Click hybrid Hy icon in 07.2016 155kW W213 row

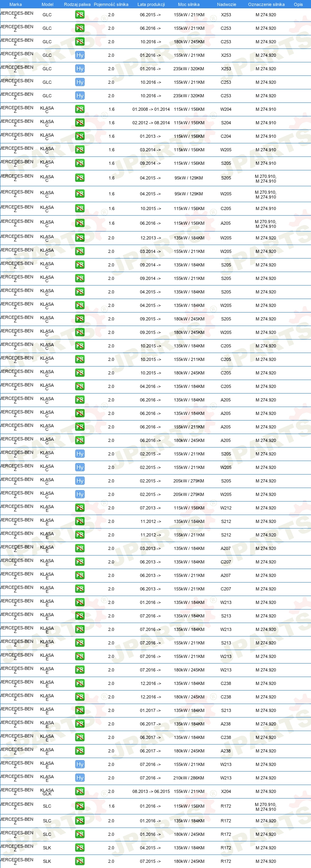click(x=80, y=765)
